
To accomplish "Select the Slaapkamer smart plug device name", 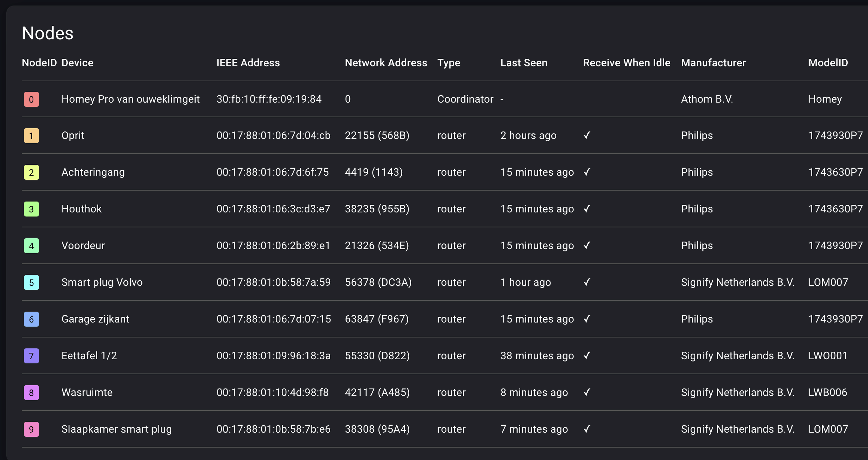I will tap(116, 429).
